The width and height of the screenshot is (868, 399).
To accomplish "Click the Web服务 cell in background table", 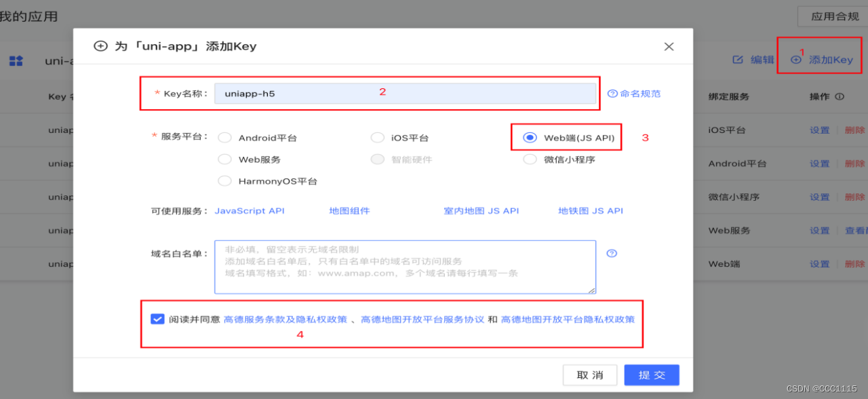I will pos(730,231).
